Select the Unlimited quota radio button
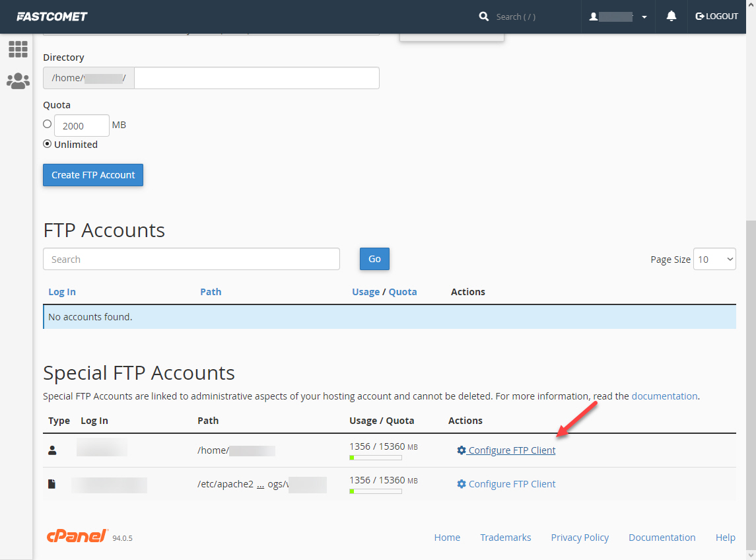 coord(48,144)
